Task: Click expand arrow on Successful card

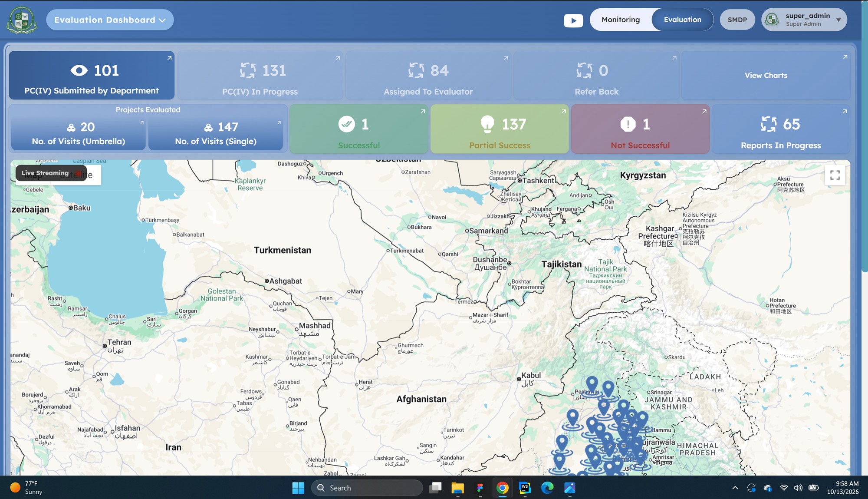Action: [423, 112]
